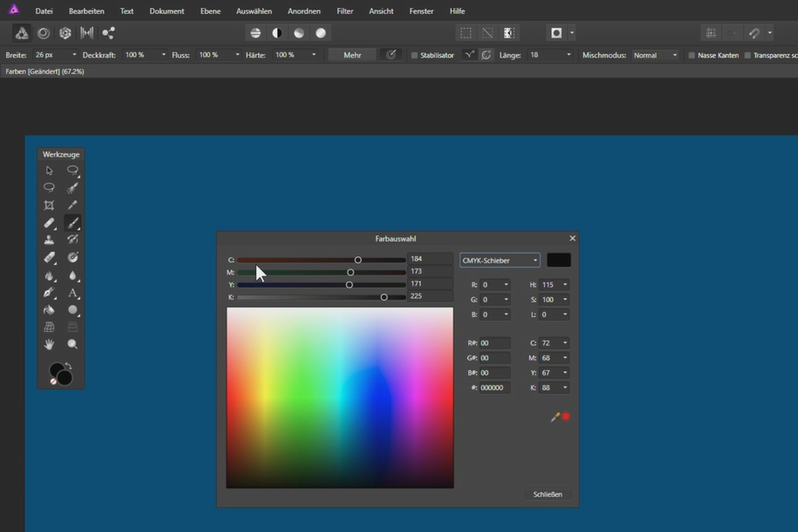The width and height of the screenshot is (798, 532).
Task: Select the Paint Brush tool
Action: 73,223
